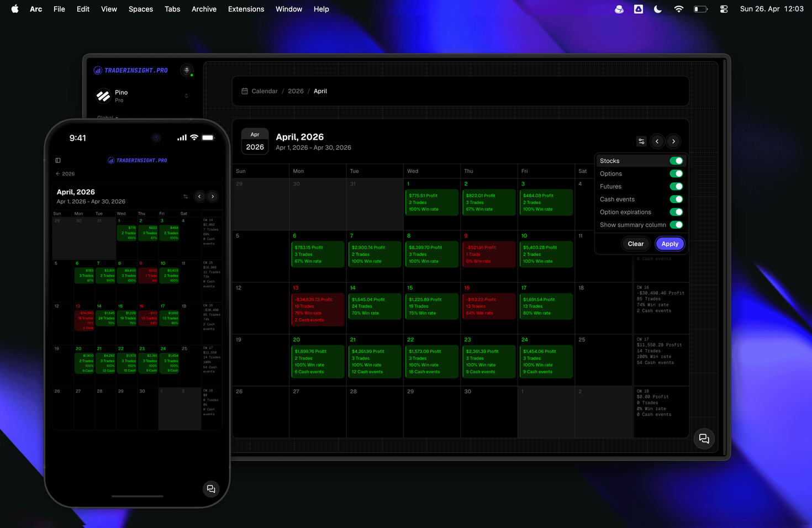This screenshot has width=812, height=528.
Task: Click the TRADERINSIGHT.PRO logo icon
Action: 98,70
